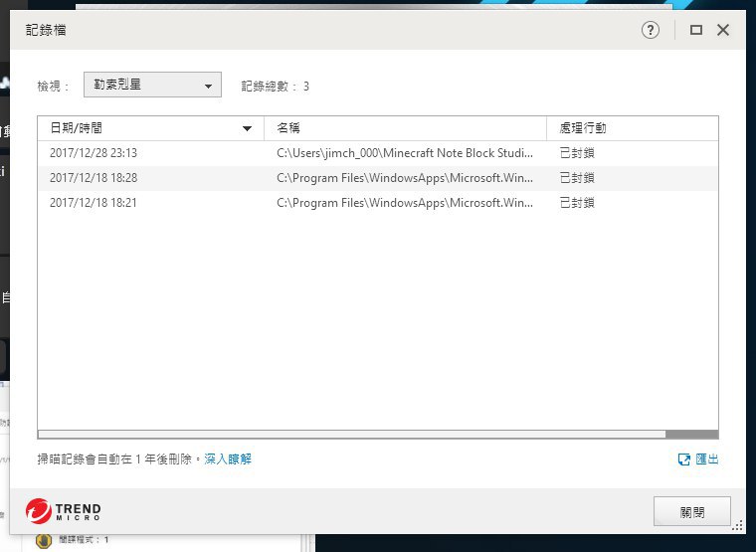
Task: Select the 2017/12/28 23:13 log date
Action: tap(94, 153)
